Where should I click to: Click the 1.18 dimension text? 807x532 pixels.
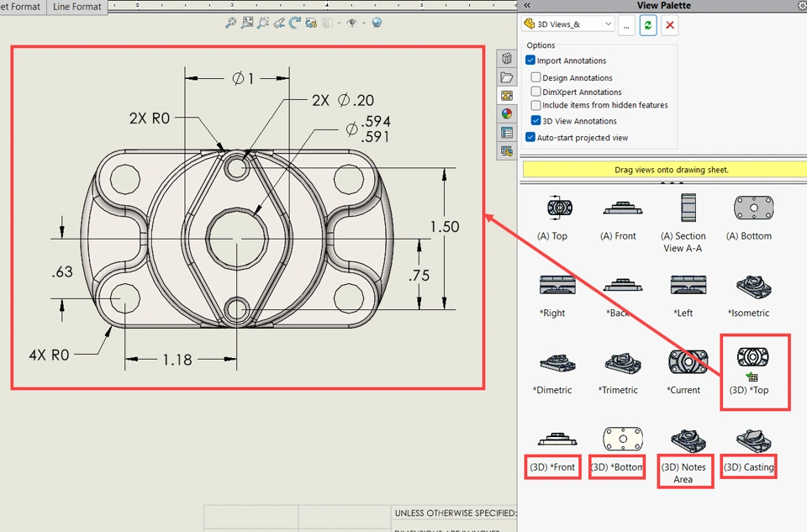coord(177,360)
